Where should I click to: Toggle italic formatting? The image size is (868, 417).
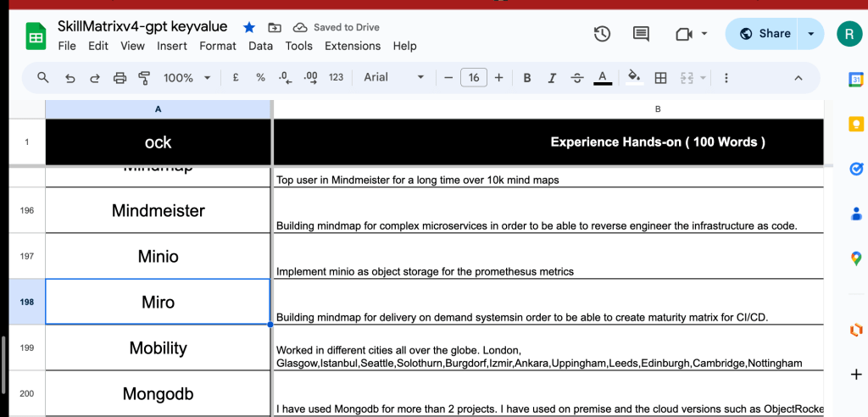click(551, 78)
